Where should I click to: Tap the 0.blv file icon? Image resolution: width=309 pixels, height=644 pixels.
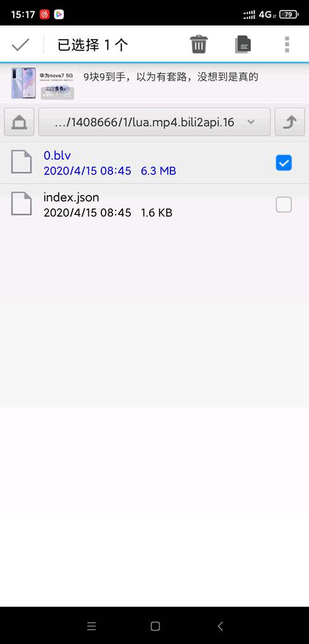(x=22, y=162)
